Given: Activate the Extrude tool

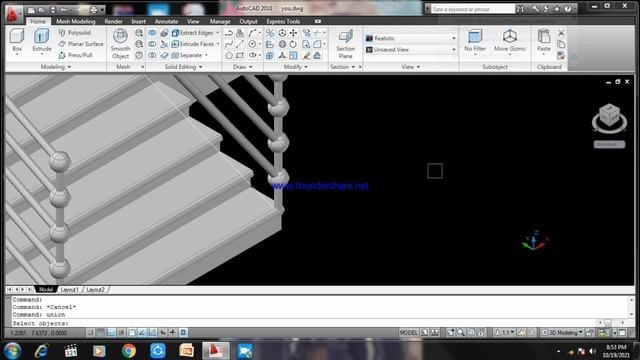Looking at the screenshot, I should (x=42, y=40).
